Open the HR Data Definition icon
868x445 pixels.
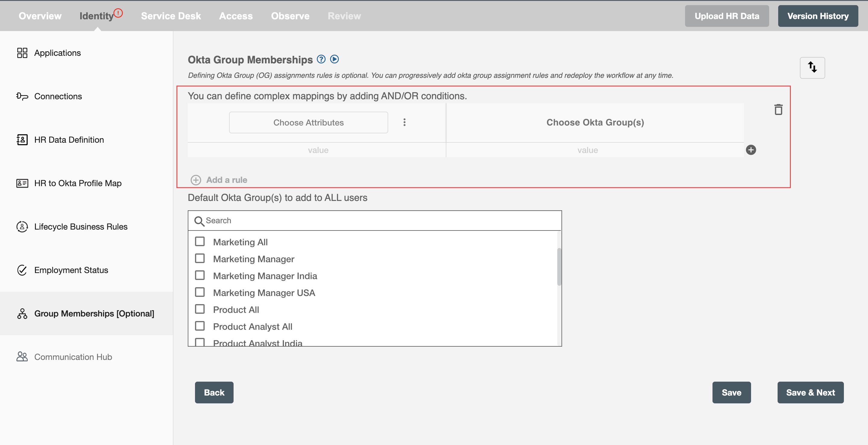click(22, 140)
